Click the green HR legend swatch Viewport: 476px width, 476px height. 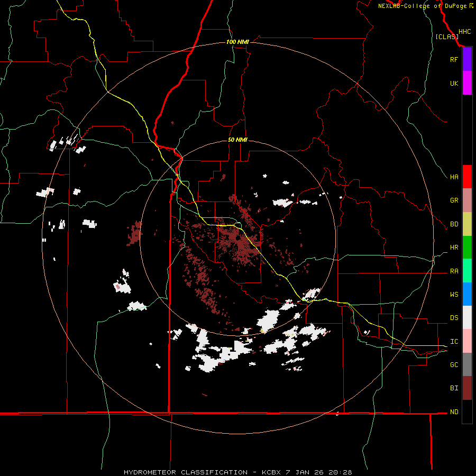pos(467,248)
